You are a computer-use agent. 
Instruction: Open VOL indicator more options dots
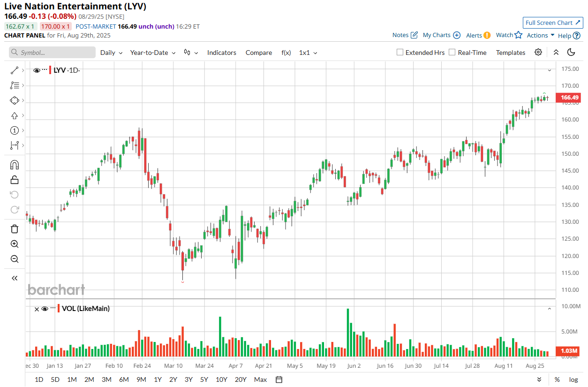tap(53, 309)
